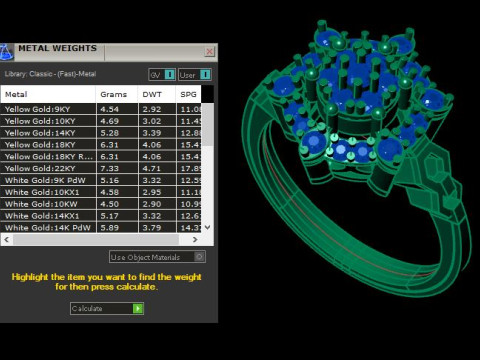Click the DWT column header
Screen dimensions: 480x360
tap(157, 94)
